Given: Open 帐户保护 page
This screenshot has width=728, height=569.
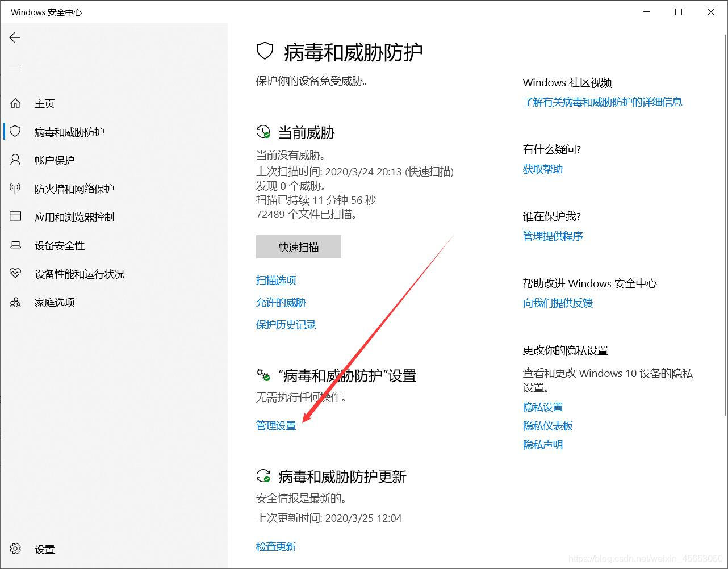Looking at the screenshot, I should (55, 160).
